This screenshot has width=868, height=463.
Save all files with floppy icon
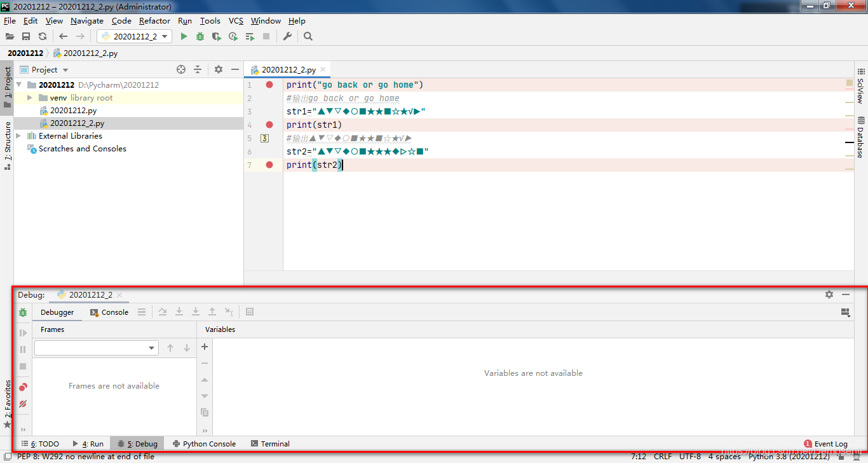(x=26, y=37)
